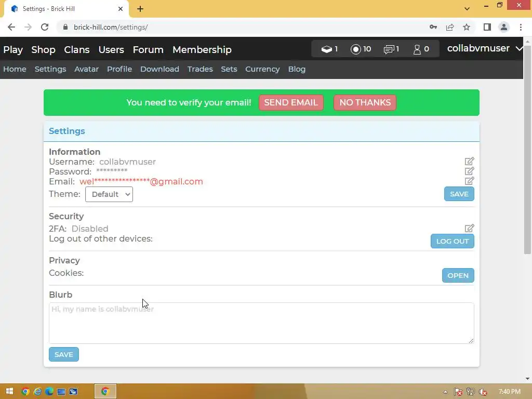Open saved passwords key icon
Screen dimensions: 532x399
pyautogui.click(x=433, y=27)
